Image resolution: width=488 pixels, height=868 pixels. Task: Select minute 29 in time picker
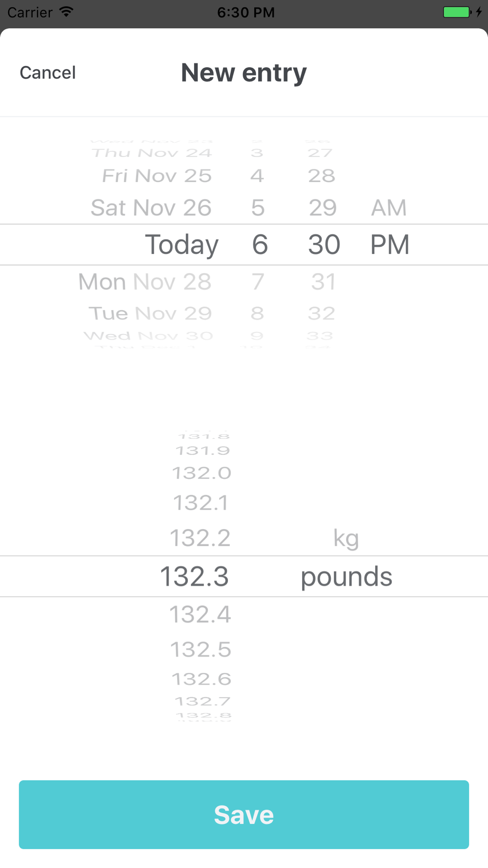(323, 208)
